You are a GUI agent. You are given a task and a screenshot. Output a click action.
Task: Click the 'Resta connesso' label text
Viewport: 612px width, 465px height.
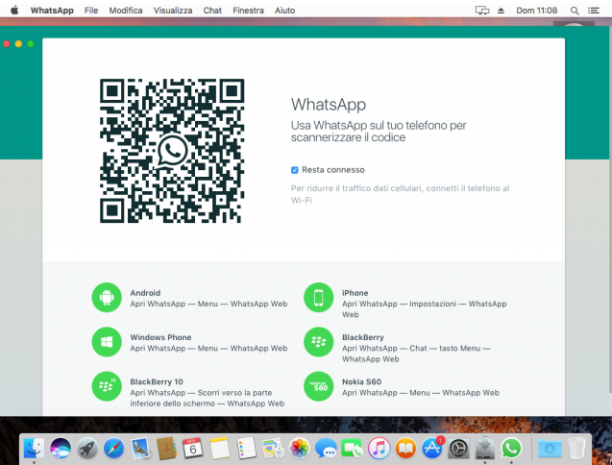pos(333,170)
